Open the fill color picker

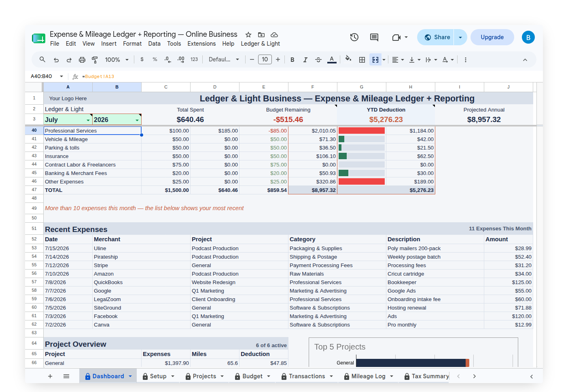pyautogui.click(x=348, y=59)
